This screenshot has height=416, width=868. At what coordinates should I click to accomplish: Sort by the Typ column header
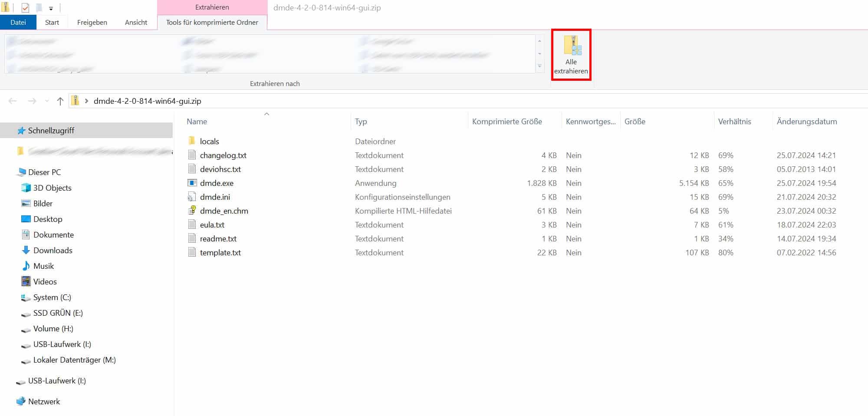point(361,122)
